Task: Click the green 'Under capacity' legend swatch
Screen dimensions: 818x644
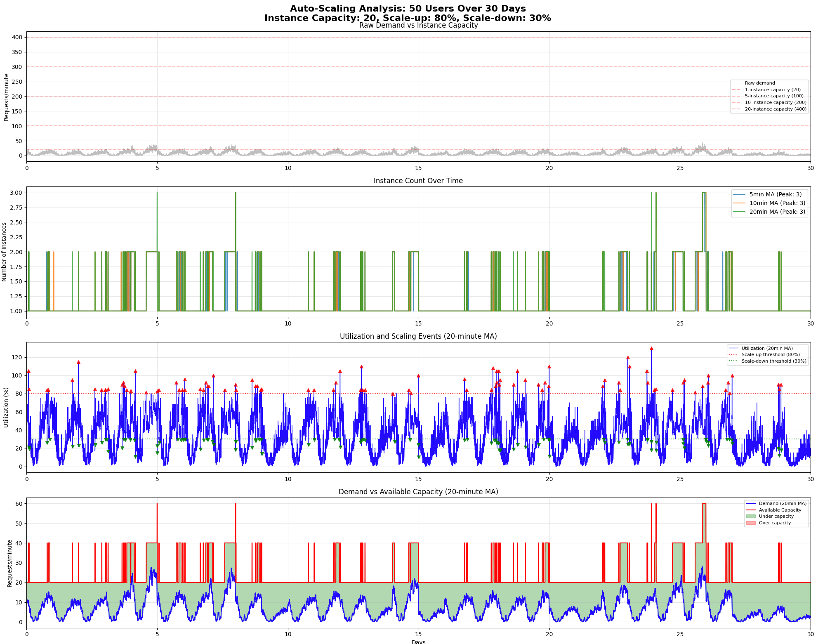Action: [751, 517]
